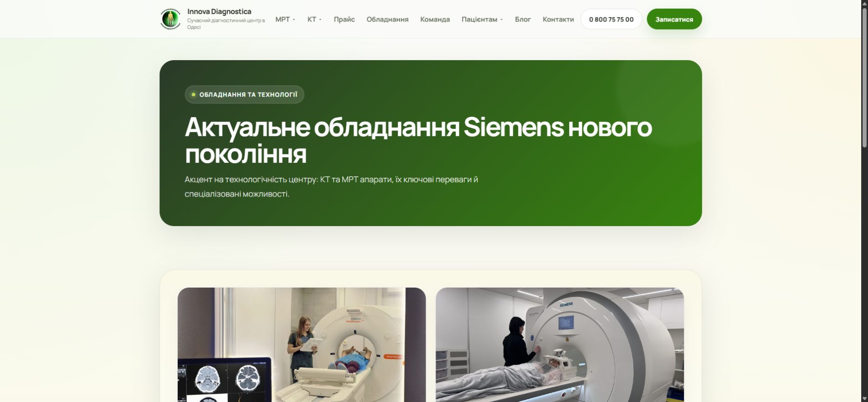Click the vertical scrollbar thumb
868x402 pixels.
pos(864,77)
